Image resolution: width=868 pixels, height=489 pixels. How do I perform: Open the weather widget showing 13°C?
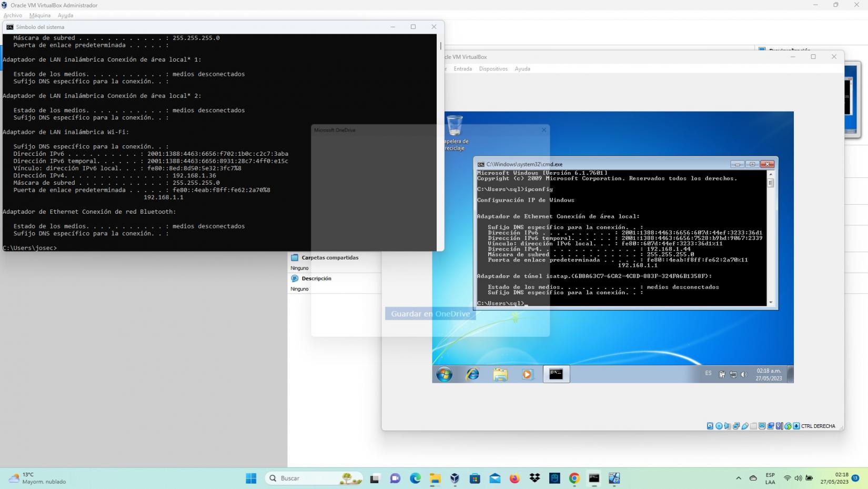(38, 478)
